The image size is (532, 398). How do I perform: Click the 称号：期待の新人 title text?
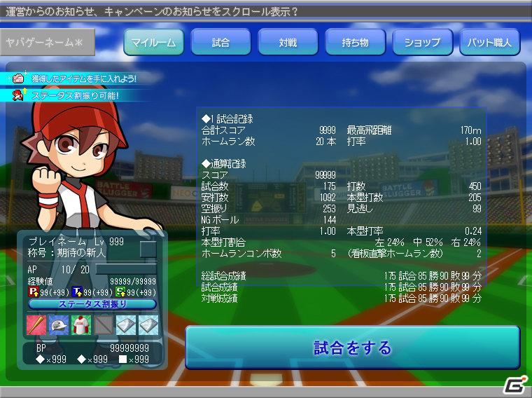(x=66, y=253)
